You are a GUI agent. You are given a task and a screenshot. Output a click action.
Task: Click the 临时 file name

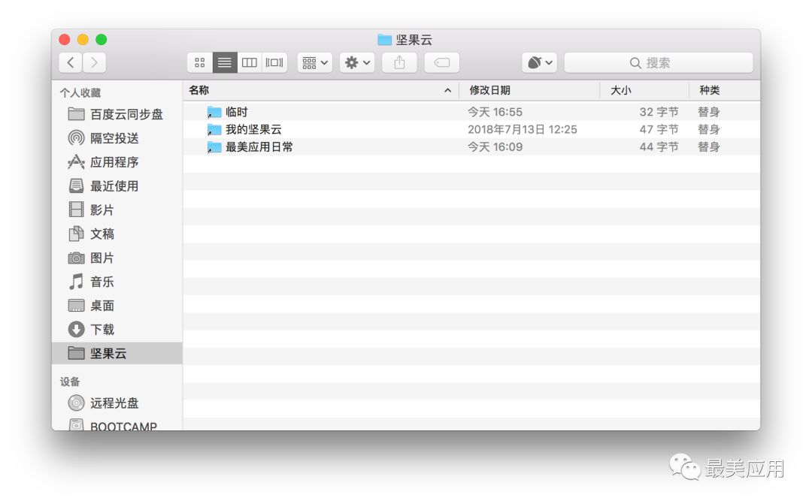(x=237, y=112)
